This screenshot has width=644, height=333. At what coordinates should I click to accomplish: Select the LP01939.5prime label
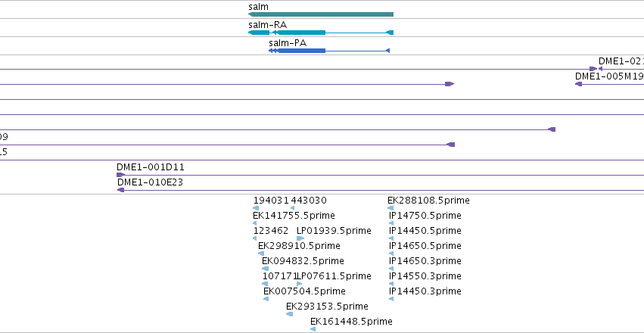point(334,231)
